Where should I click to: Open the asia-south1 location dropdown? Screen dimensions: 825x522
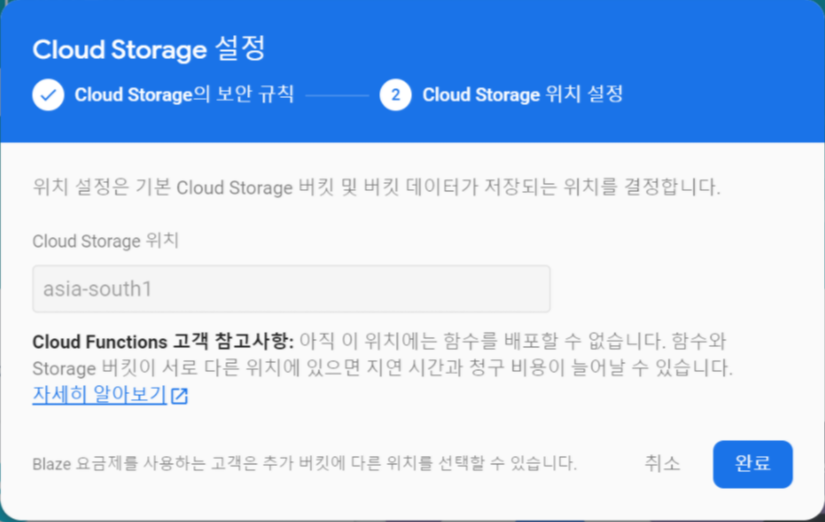click(x=291, y=289)
